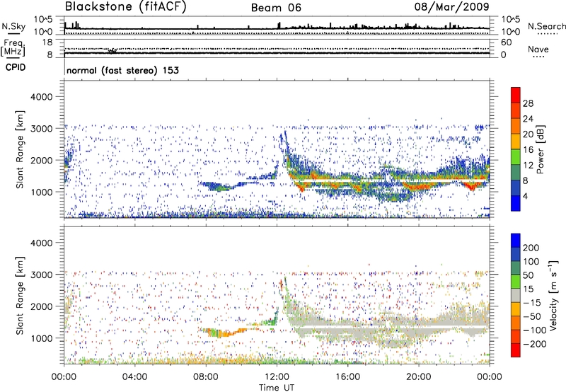
Task: Click '2000' on the velocity panel range axis
Action: point(42,306)
